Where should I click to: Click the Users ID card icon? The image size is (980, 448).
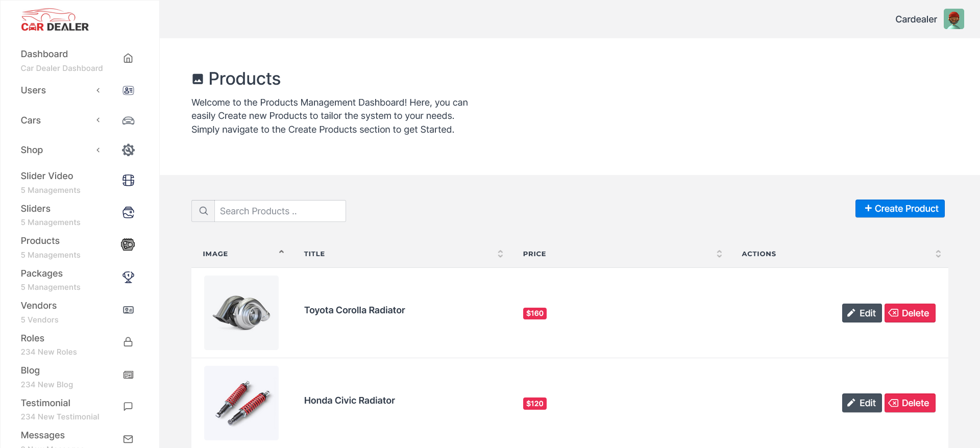pos(128,90)
